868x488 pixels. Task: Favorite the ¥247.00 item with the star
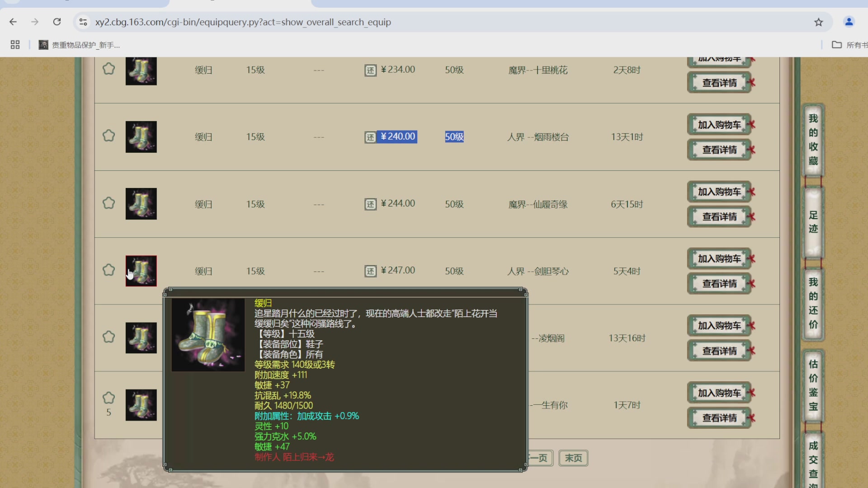(x=108, y=270)
